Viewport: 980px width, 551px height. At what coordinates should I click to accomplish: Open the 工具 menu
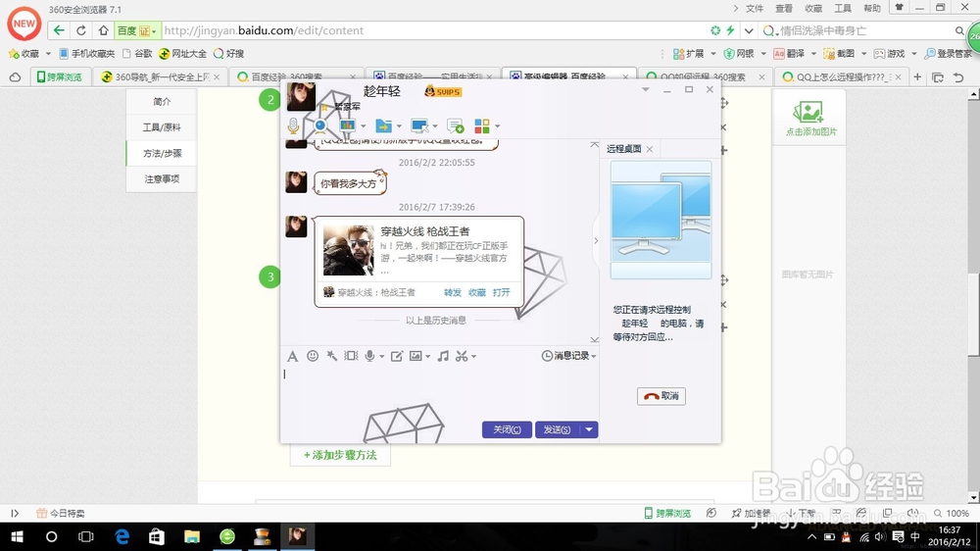tap(843, 8)
